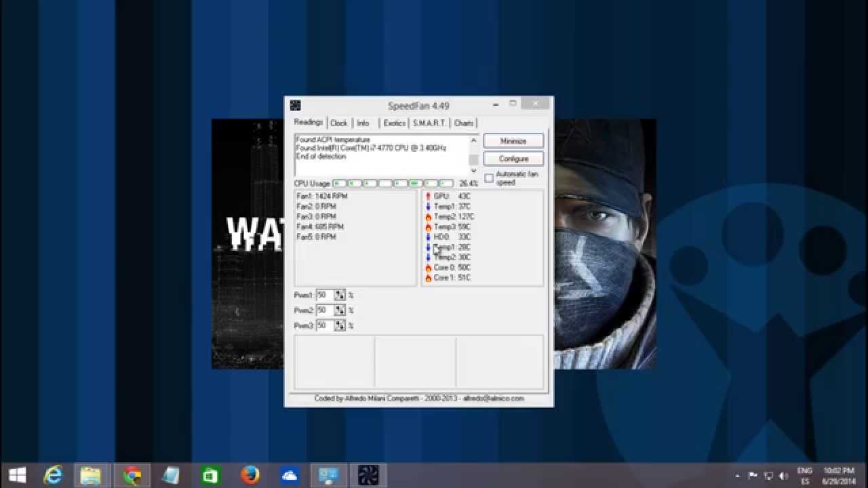The height and width of the screenshot is (488, 868).
Task: Launch Internet Explorer from the taskbar
Action: click(x=52, y=475)
